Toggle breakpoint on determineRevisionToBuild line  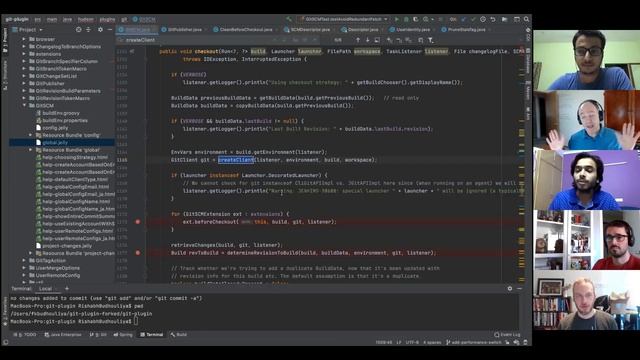pyautogui.click(x=138, y=253)
